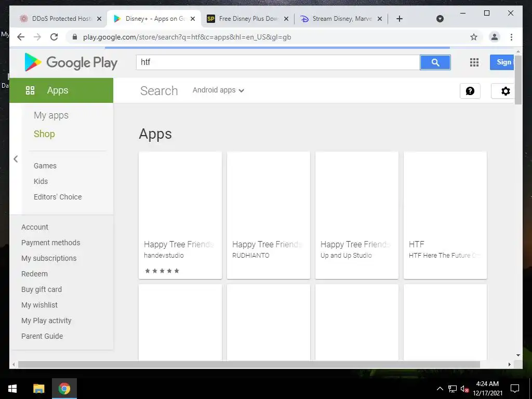Bookmark this page with star icon
This screenshot has width=532, height=399.
point(474,37)
